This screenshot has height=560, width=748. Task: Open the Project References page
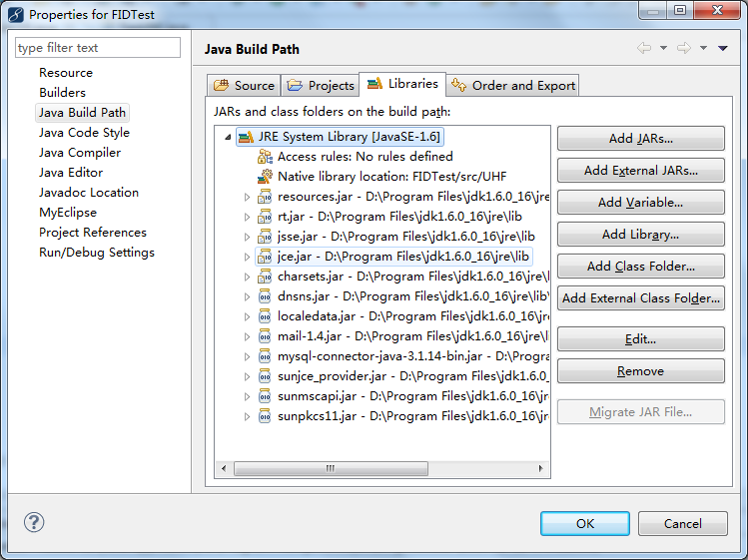[93, 233]
